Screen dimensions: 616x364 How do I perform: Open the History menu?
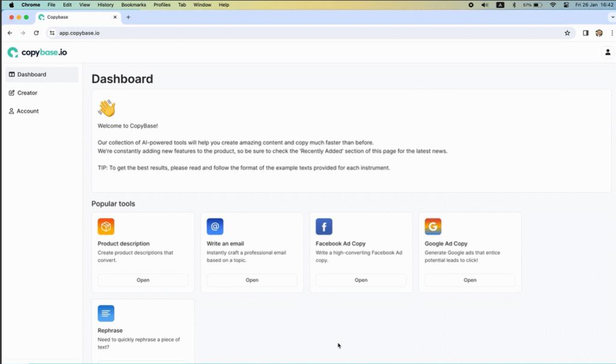click(105, 5)
